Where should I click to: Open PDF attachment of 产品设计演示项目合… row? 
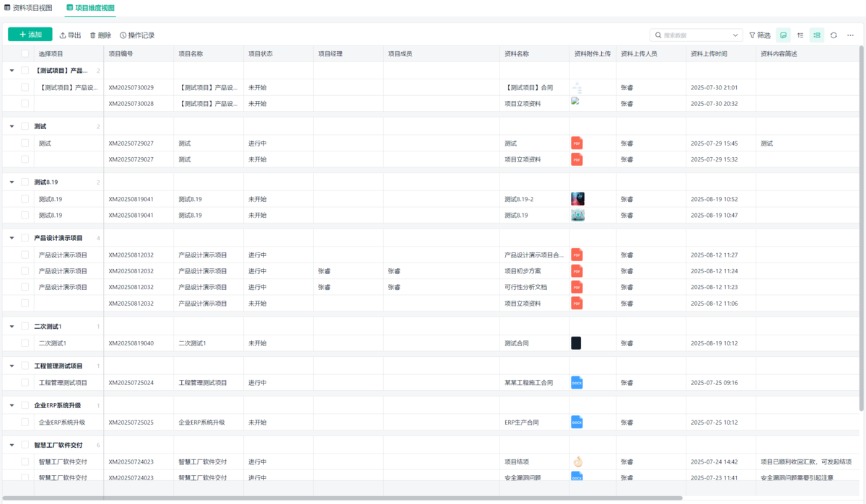point(577,255)
